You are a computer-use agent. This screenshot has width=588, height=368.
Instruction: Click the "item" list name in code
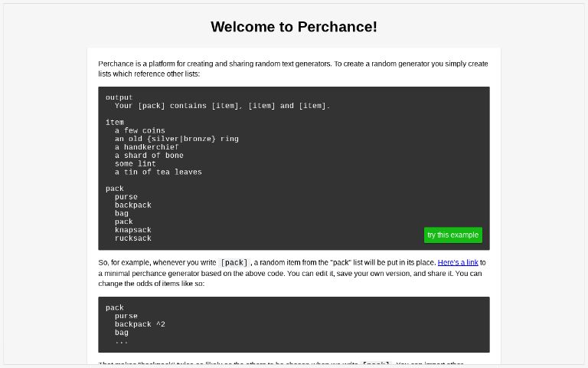pos(115,123)
